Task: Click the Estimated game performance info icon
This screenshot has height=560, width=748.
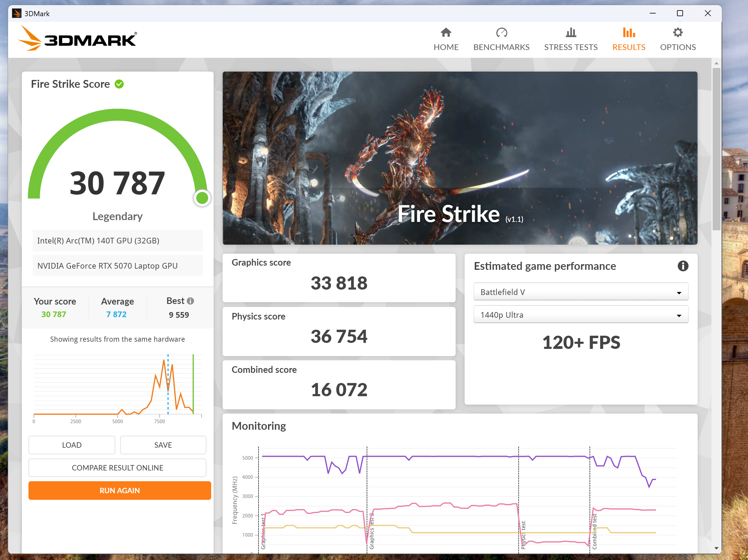Action: pos(682,266)
